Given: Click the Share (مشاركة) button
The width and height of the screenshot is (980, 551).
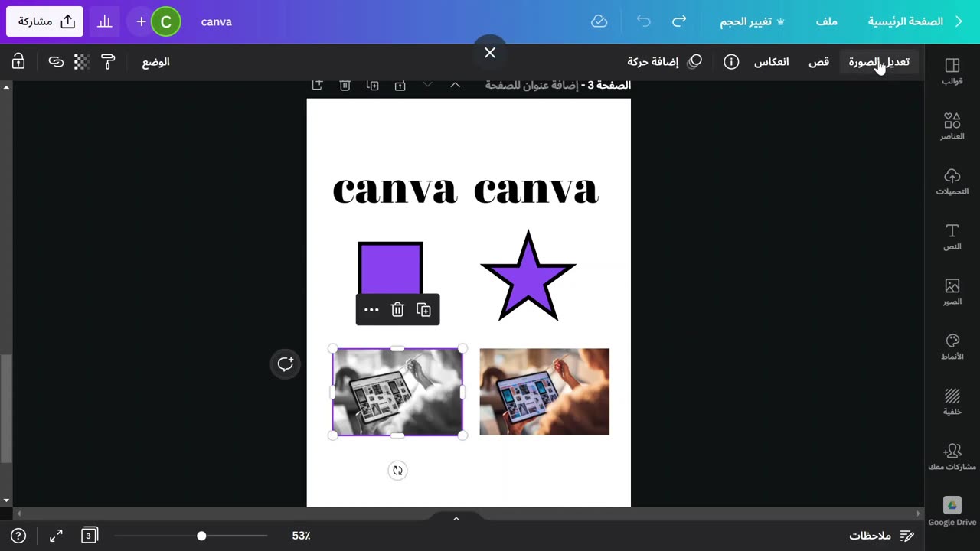Looking at the screenshot, I should click(x=46, y=21).
